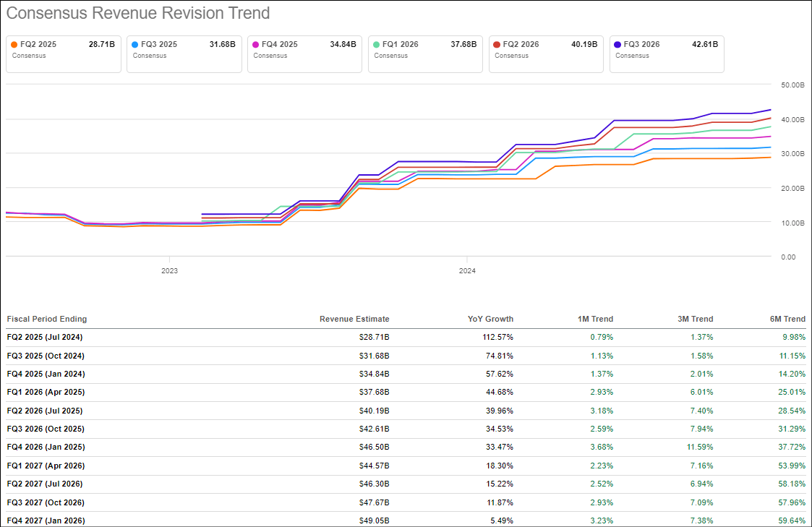Sort by Revenue Estimate column header

click(x=354, y=319)
